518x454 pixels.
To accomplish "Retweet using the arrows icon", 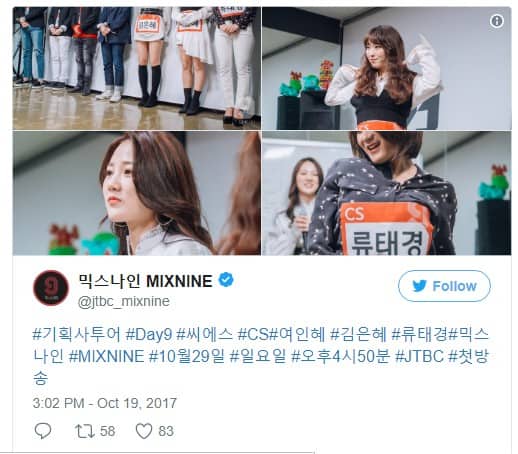I will [x=85, y=431].
